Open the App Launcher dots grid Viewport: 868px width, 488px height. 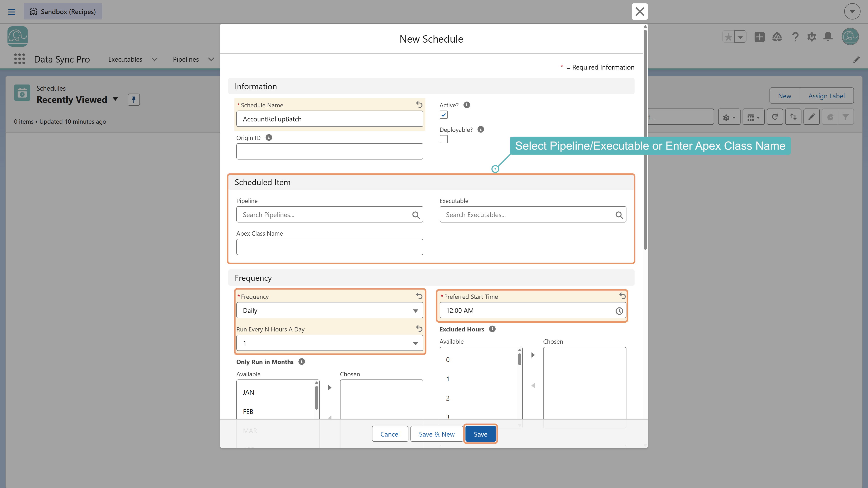(19, 59)
